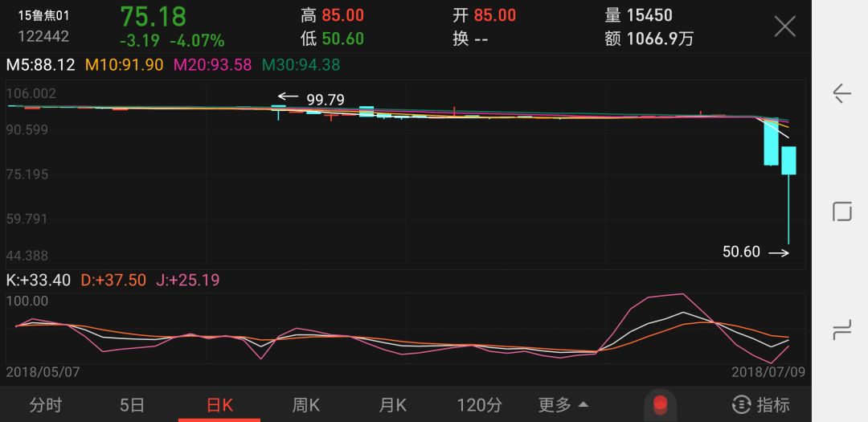Switch to the 120分 tab

click(x=479, y=405)
